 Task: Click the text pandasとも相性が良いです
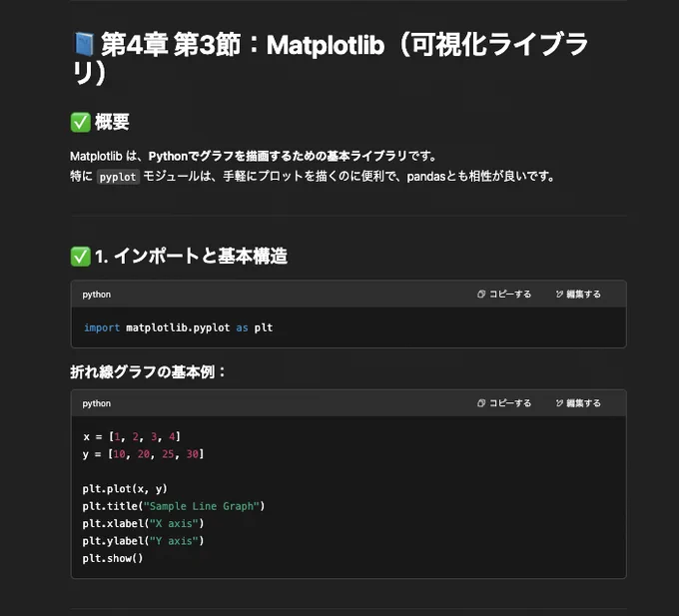(480, 176)
